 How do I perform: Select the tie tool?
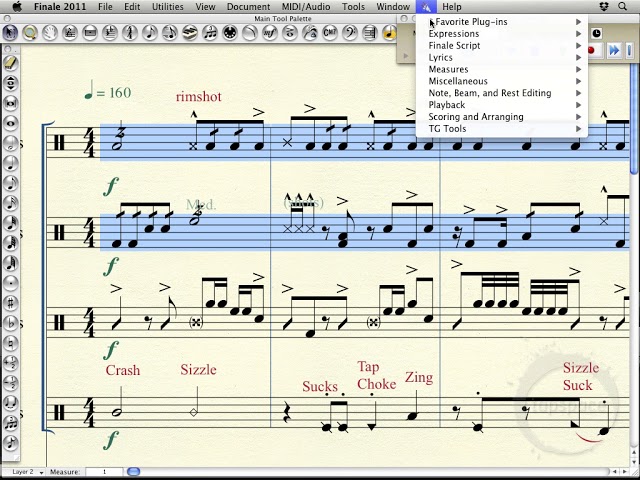tap(11, 403)
